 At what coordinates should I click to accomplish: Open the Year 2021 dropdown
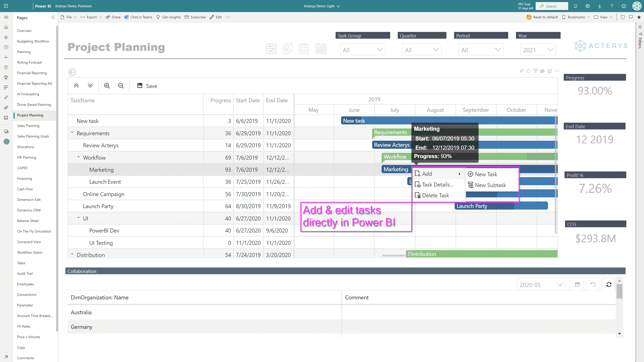point(538,50)
